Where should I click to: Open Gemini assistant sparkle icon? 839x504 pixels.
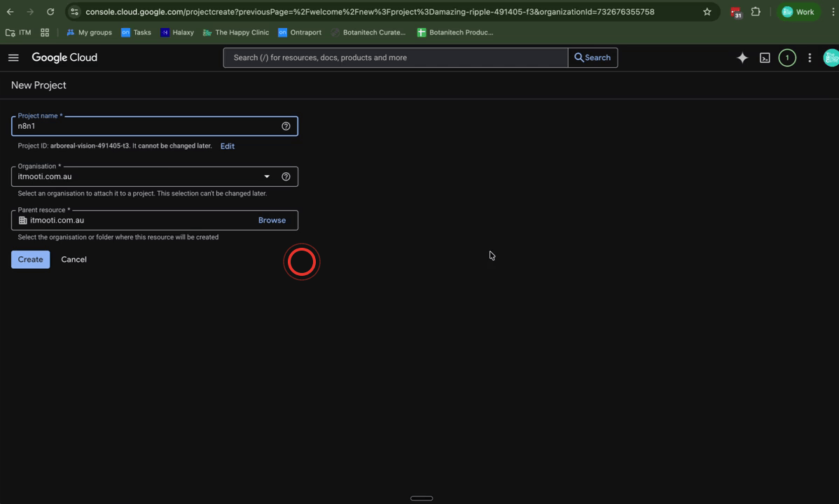[x=742, y=57]
